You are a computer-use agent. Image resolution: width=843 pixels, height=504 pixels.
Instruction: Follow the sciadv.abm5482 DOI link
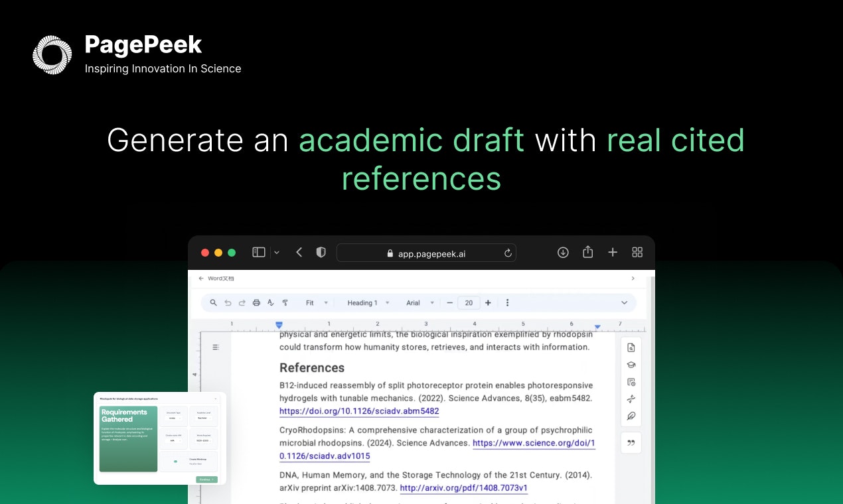click(358, 411)
